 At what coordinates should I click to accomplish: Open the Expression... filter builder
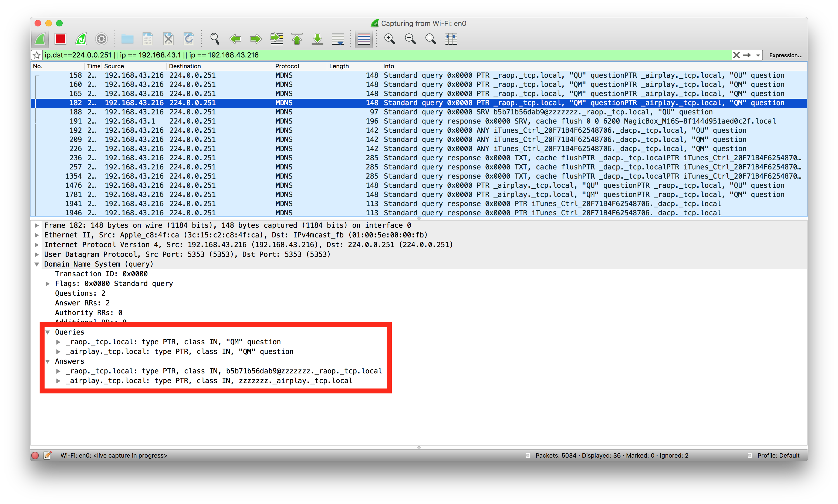(x=785, y=55)
